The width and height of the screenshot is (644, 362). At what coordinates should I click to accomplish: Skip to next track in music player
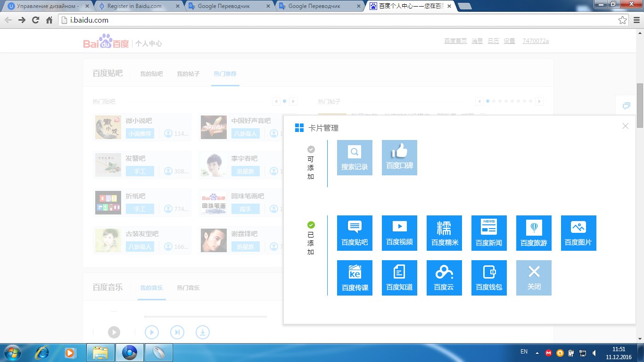tap(177, 332)
